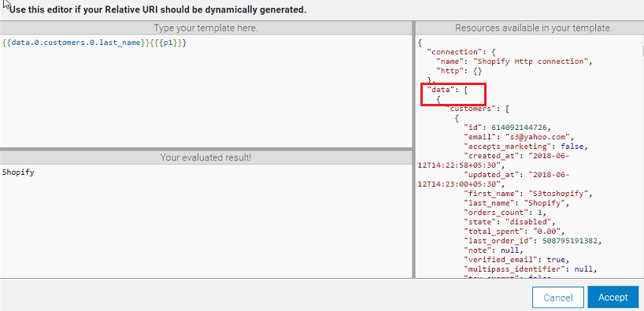Click the Relative URI instruction heading
This screenshot has height=311, width=644.
(x=157, y=10)
